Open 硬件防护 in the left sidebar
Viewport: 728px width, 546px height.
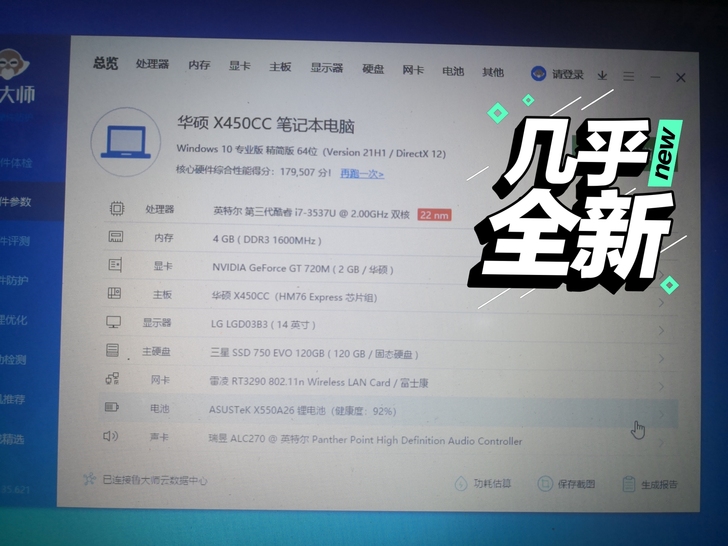coord(14,280)
